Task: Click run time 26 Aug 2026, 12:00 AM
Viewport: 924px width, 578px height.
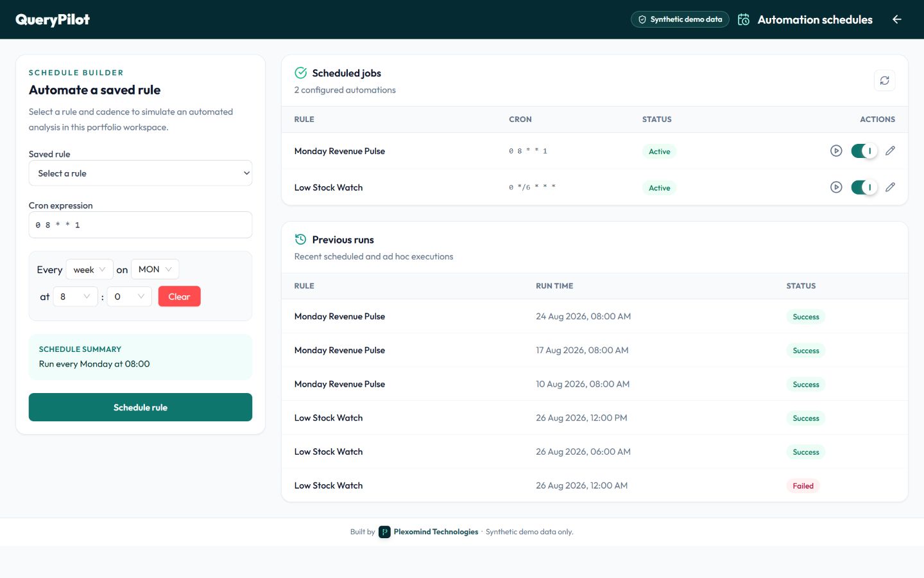Action: point(581,486)
